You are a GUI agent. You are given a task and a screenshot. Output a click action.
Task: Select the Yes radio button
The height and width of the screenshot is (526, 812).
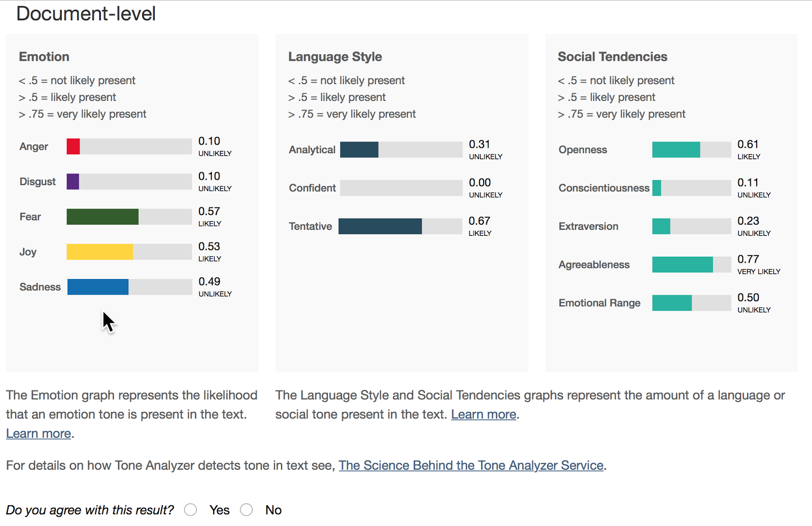[x=191, y=510]
